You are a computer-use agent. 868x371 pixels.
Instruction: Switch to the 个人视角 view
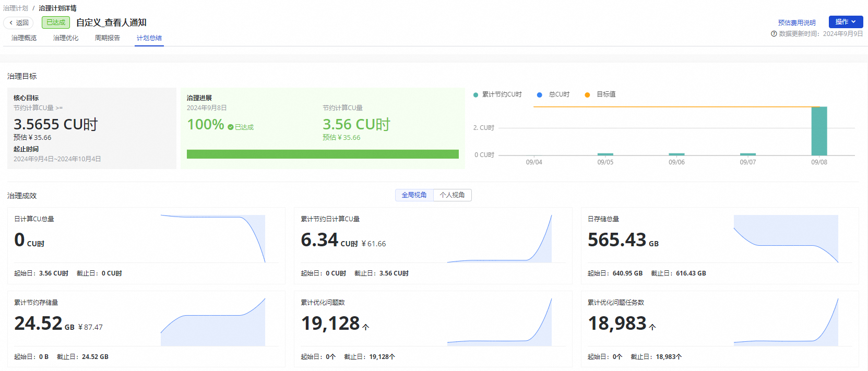(x=452, y=195)
